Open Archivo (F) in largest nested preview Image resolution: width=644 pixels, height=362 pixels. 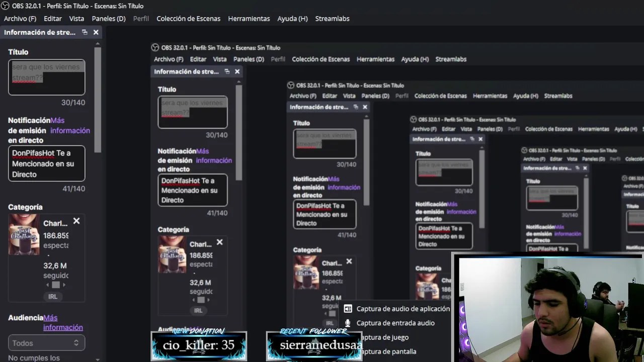point(169,59)
